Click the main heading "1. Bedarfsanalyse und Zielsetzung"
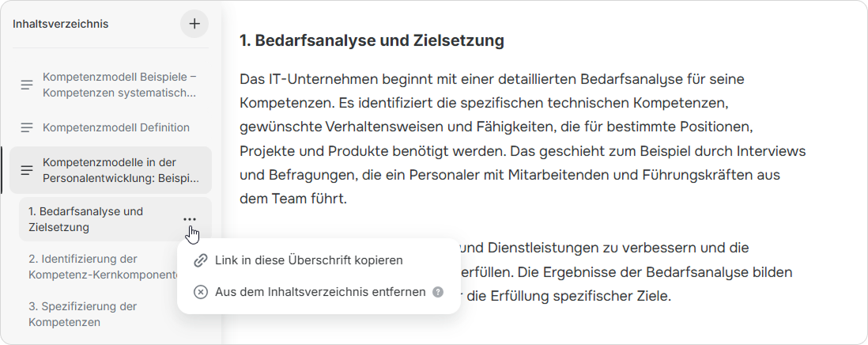 pos(372,40)
